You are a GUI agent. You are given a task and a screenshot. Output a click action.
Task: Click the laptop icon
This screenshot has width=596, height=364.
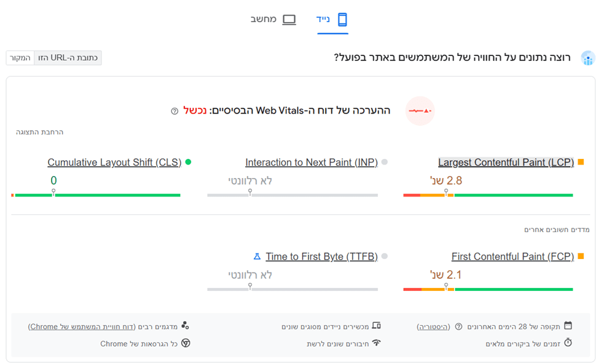point(289,20)
